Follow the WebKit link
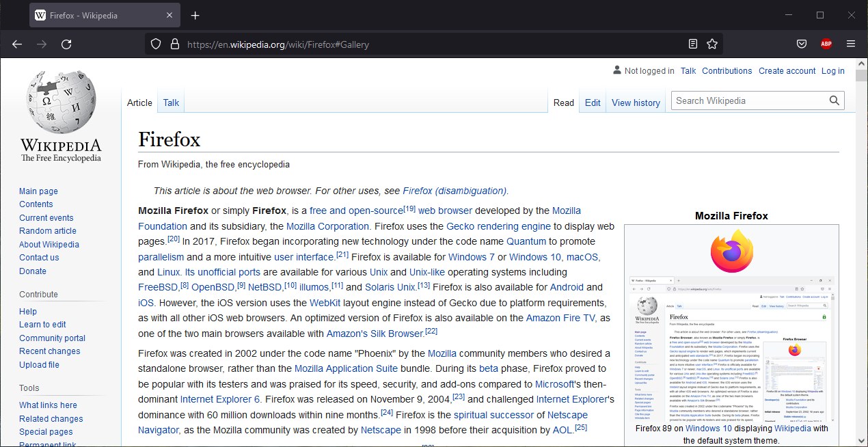Viewport: 868px width, 447px height. pyautogui.click(x=325, y=303)
